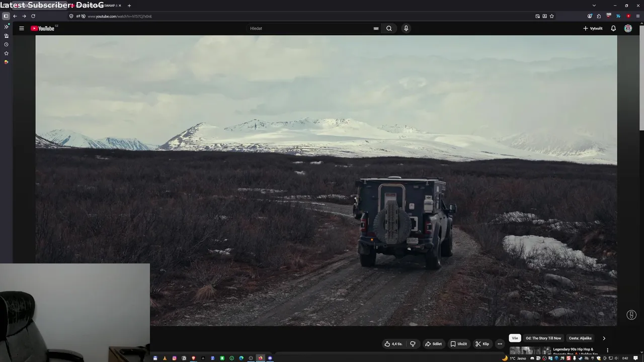Open a new browser tab
The width and height of the screenshot is (644, 362).
129,6
